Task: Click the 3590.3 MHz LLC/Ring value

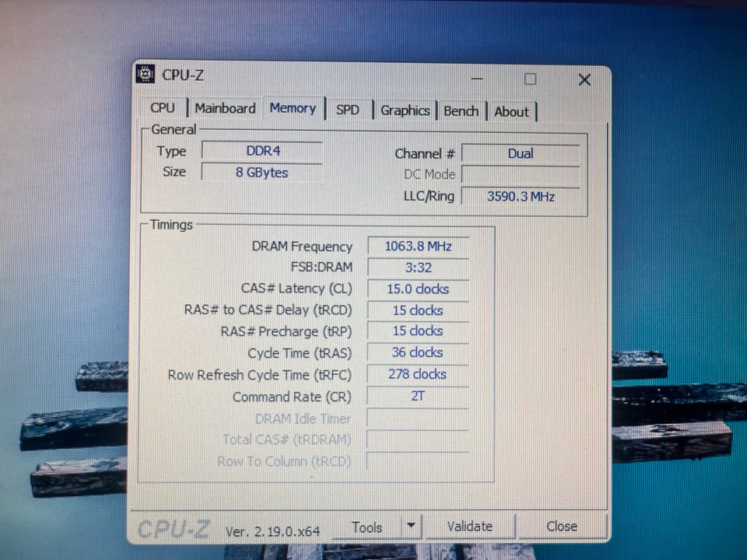Action: click(x=521, y=197)
